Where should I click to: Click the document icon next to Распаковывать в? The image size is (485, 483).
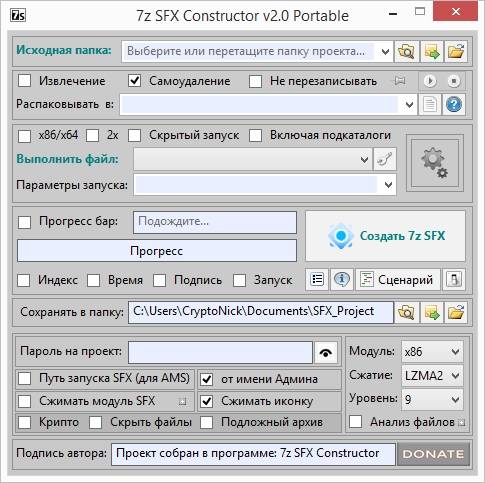click(430, 105)
